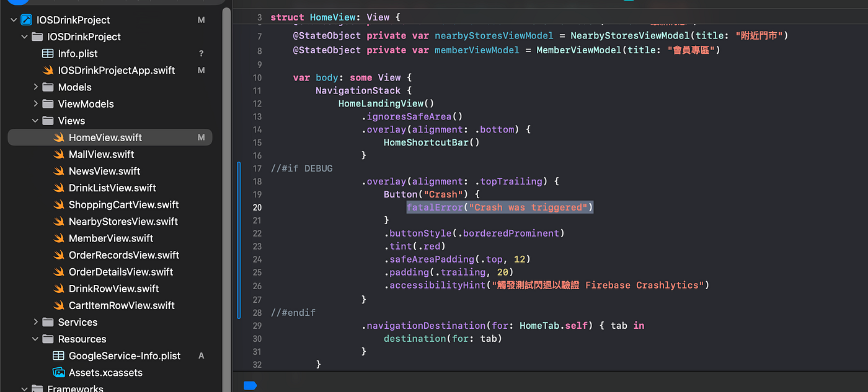The width and height of the screenshot is (868, 392).
Task: Collapse the Resources folder
Action: tap(35, 339)
